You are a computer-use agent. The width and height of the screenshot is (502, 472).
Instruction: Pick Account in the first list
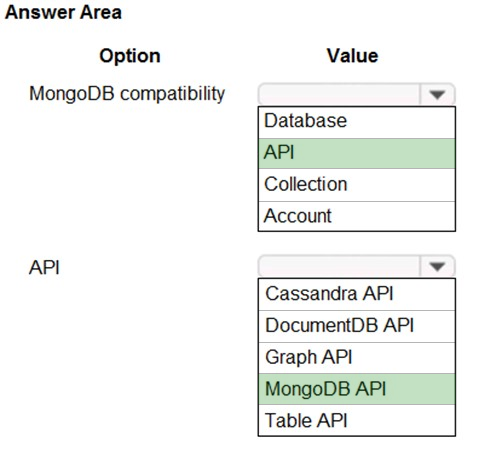point(357,216)
